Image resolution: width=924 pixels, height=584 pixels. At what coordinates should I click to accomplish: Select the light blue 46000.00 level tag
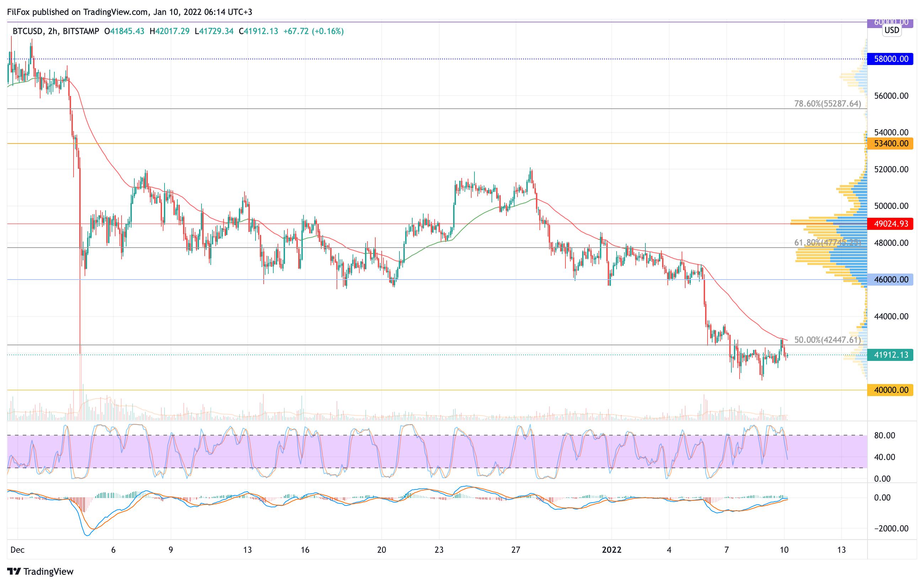(x=890, y=280)
